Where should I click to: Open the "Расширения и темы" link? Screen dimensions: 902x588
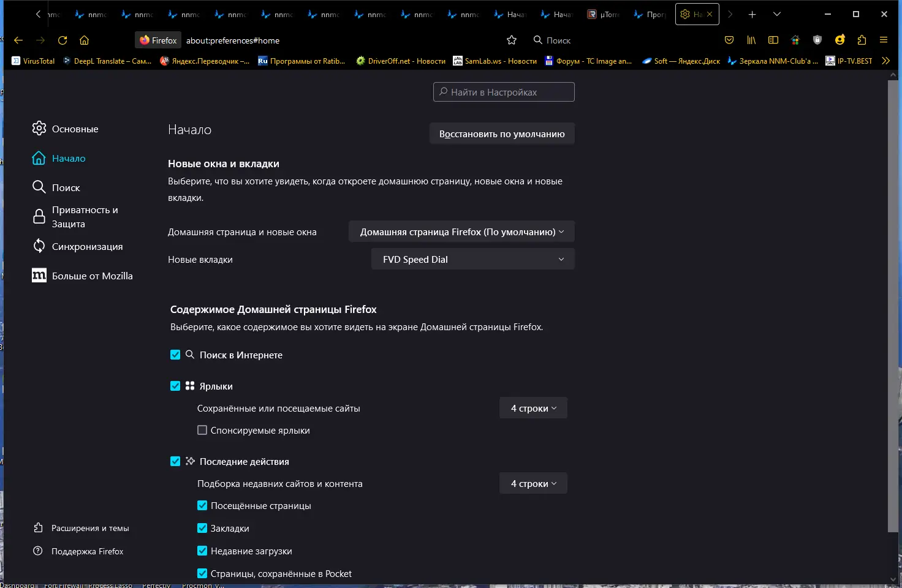(89, 528)
